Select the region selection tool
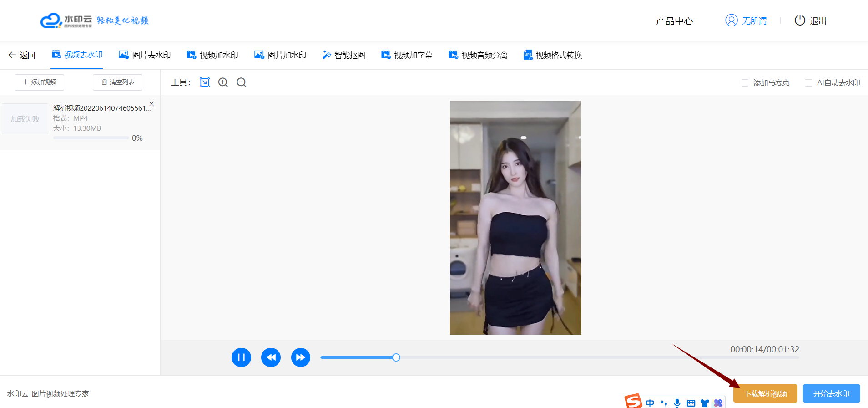Viewport: 868px width, 408px height. coord(205,82)
